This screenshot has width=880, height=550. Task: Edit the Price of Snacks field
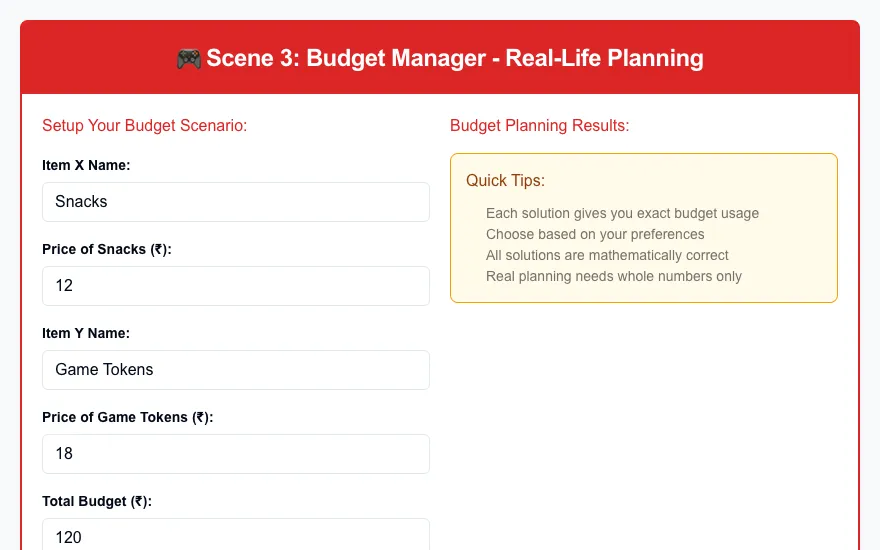coord(236,286)
